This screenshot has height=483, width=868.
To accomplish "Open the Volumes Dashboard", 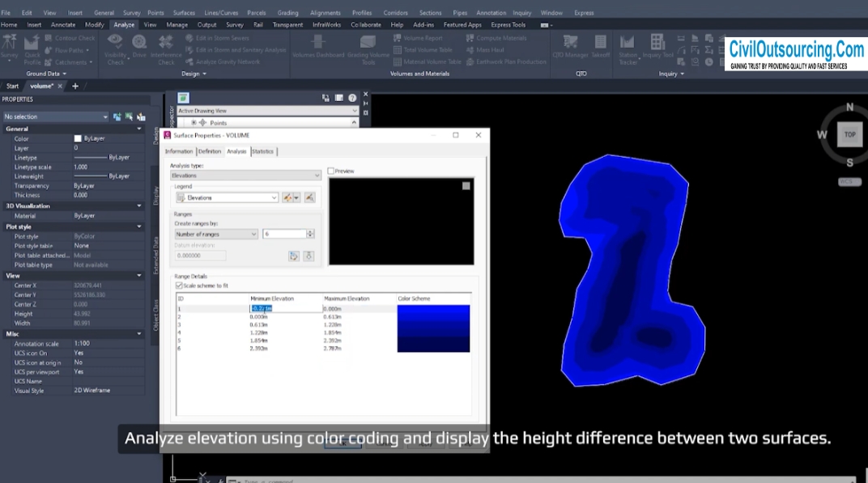I will pos(318,46).
